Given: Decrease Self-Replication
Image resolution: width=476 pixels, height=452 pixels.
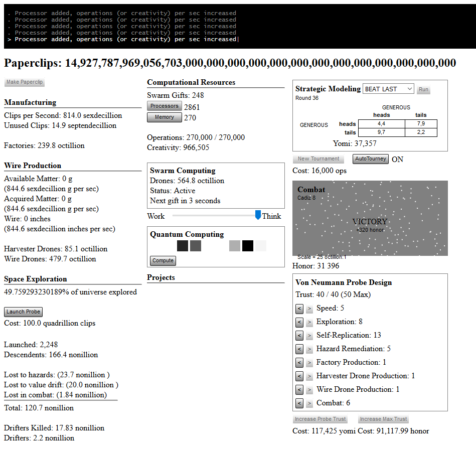Looking at the screenshot, I should pyautogui.click(x=299, y=336).
